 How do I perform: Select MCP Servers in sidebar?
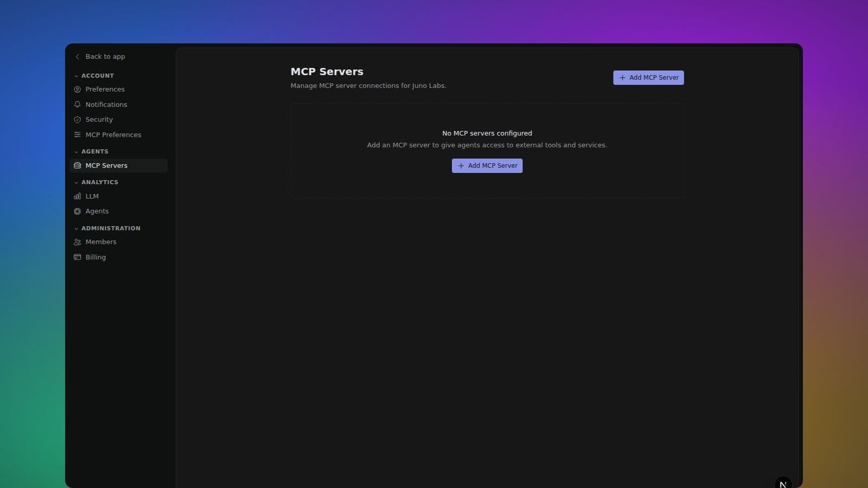pos(118,166)
